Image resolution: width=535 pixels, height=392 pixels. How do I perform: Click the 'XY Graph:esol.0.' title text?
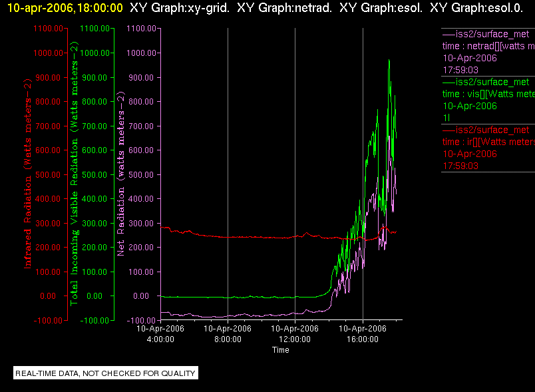[476, 7]
